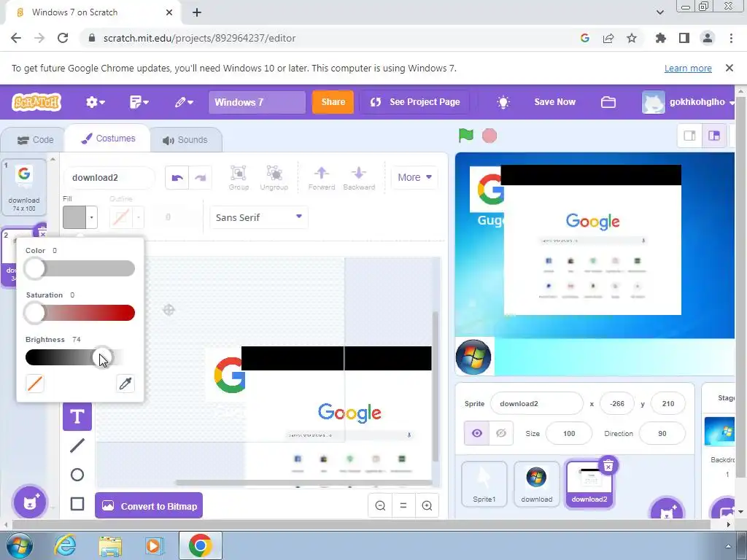Click the red stop button

click(489, 136)
